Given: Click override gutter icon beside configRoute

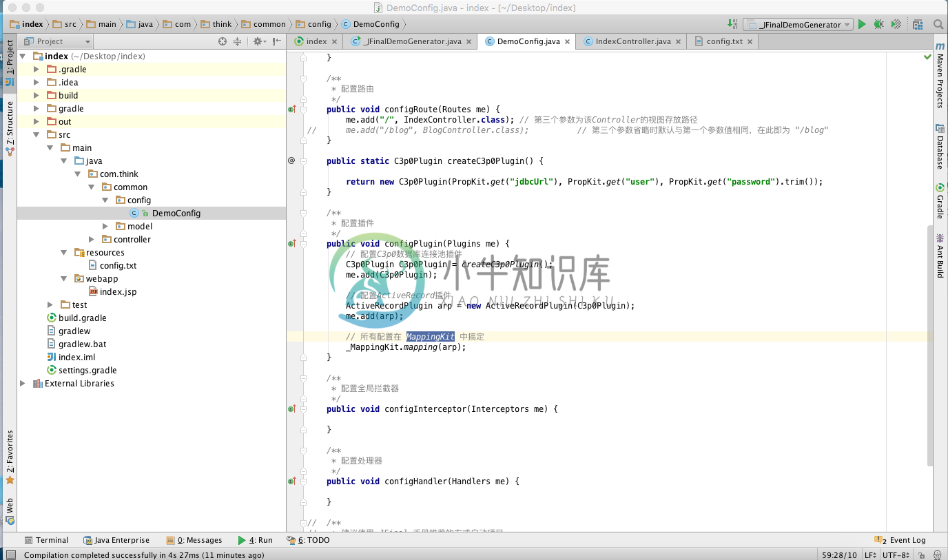Looking at the screenshot, I should 292,109.
